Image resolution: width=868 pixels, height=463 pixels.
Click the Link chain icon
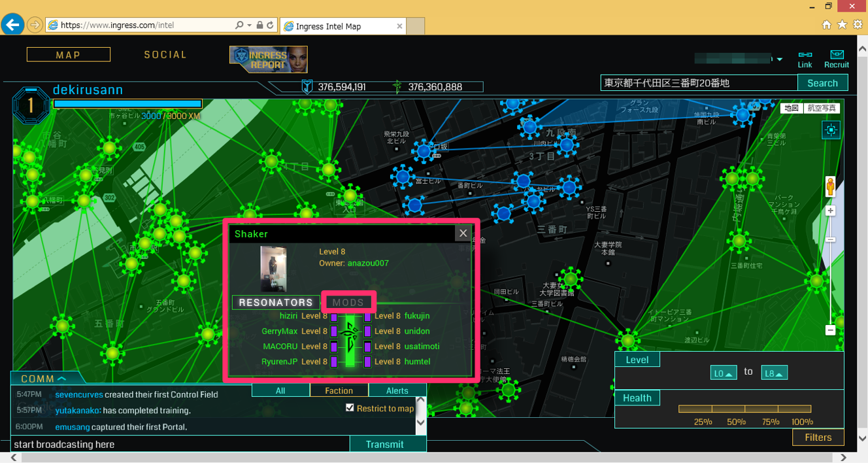(x=805, y=55)
